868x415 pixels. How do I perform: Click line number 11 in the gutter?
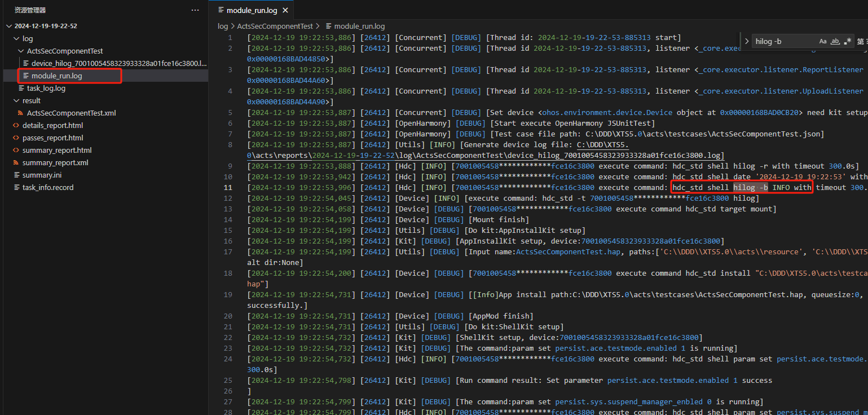228,187
